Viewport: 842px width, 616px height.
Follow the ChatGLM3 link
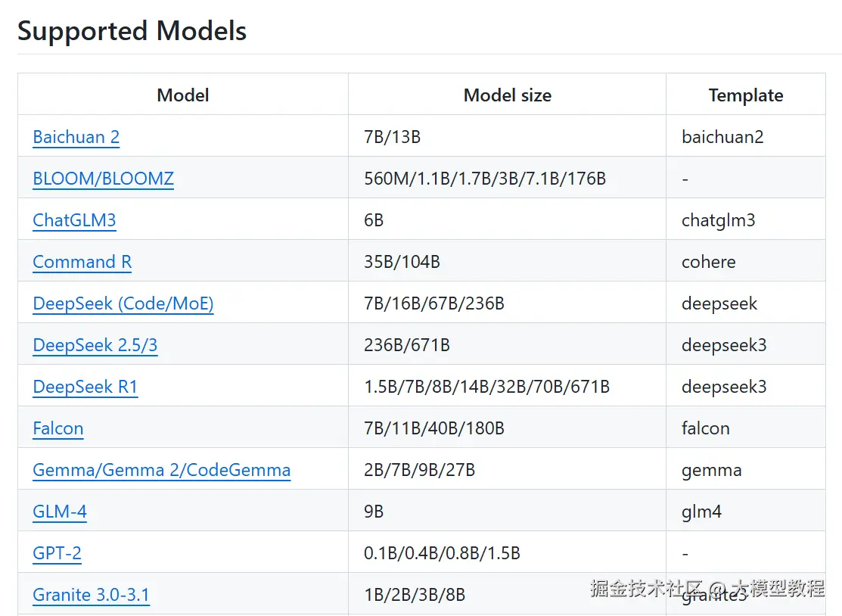[x=74, y=220]
